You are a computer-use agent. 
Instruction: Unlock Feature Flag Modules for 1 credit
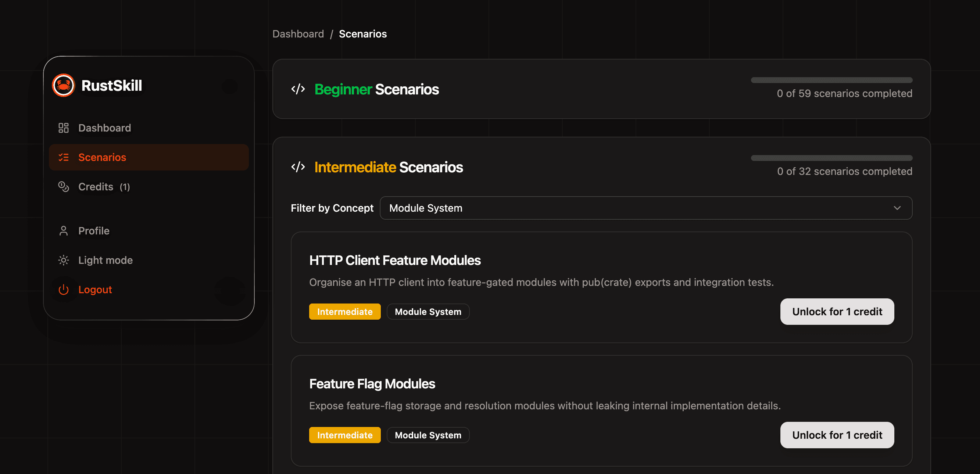(x=837, y=435)
